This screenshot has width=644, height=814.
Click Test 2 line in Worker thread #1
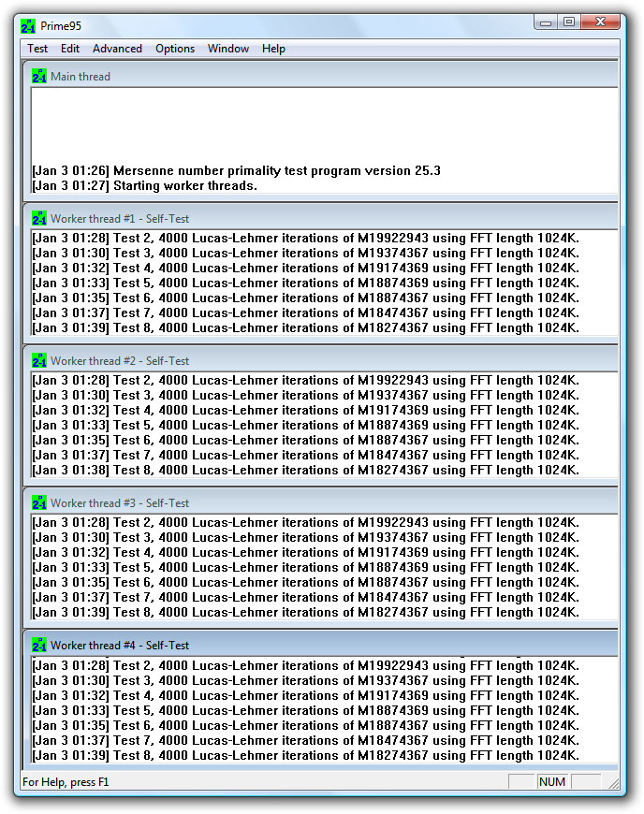tap(305, 239)
